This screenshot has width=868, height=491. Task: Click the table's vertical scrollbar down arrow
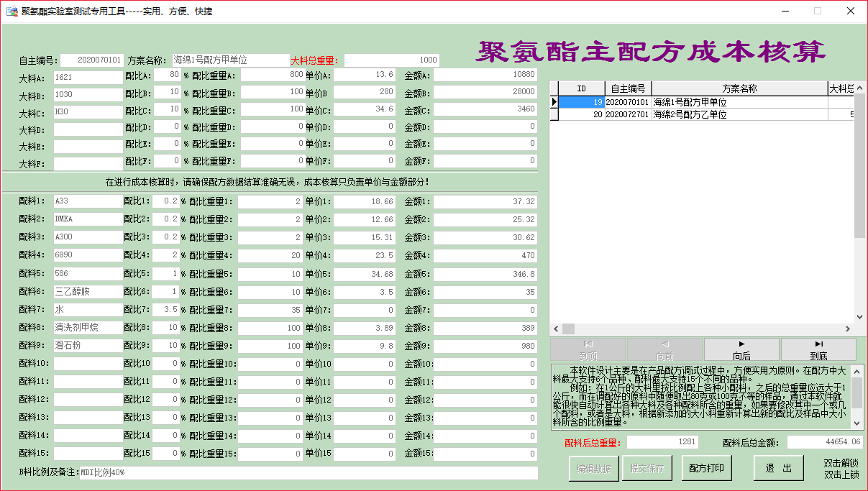tap(859, 316)
